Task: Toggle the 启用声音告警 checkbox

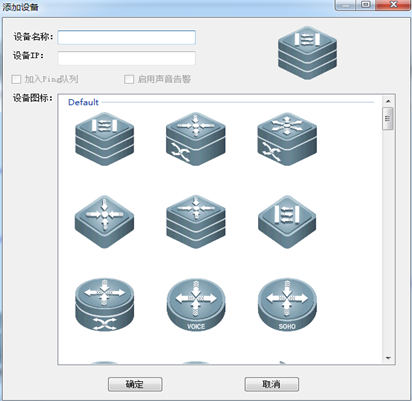Action: [129, 79]
